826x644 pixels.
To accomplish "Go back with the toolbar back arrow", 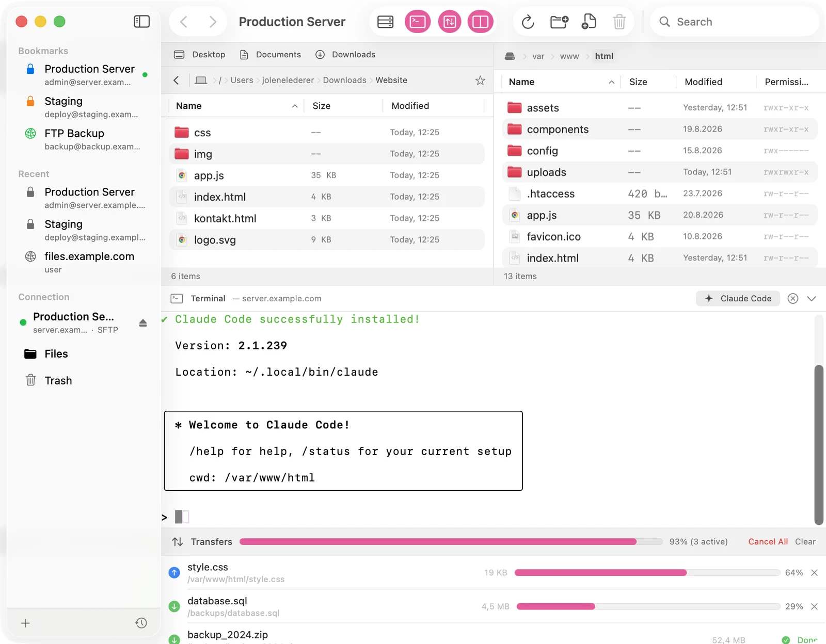I will click(x=184, y=22).
